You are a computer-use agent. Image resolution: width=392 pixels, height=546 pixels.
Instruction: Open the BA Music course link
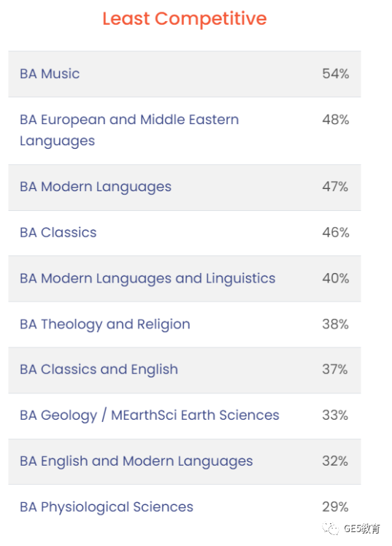tap(50, 74)
